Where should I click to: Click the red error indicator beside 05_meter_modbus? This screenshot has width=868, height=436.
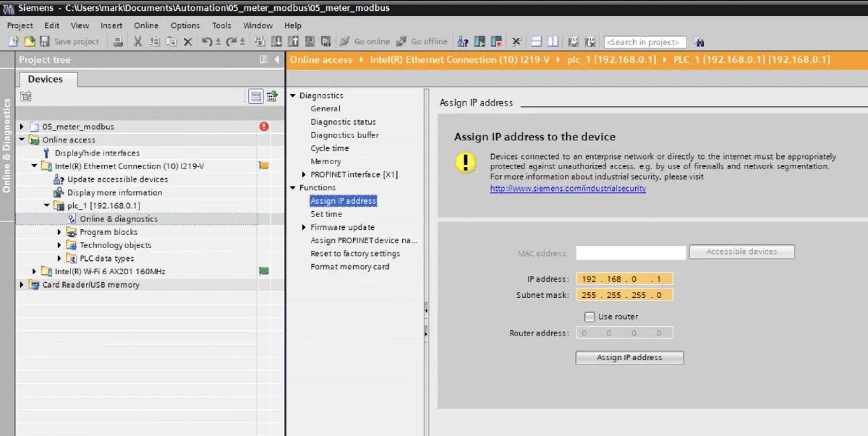[264, 127]
